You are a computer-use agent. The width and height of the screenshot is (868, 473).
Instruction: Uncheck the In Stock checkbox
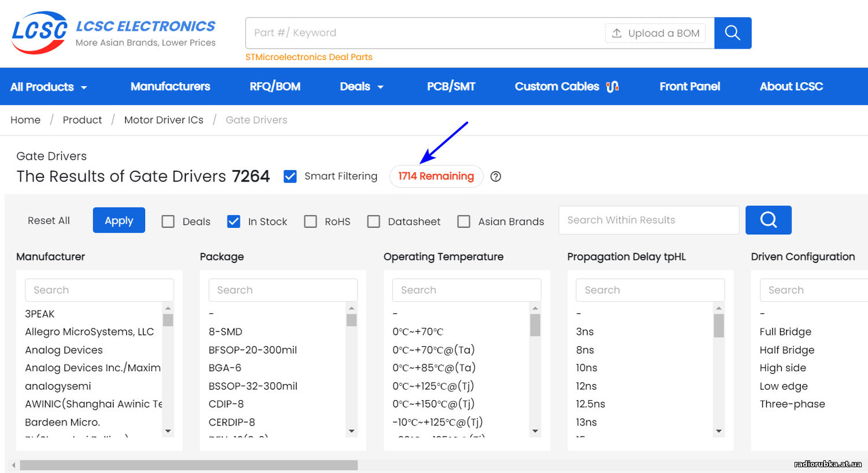pos(234,221)
